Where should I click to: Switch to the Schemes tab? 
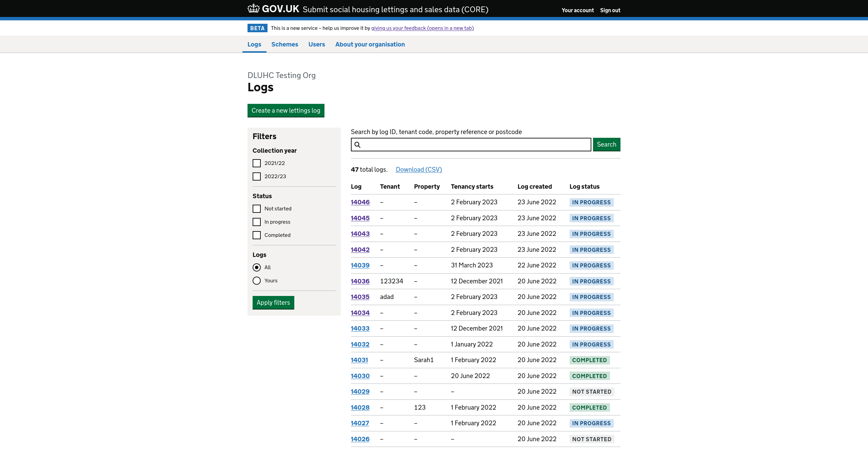coord(284,44)
